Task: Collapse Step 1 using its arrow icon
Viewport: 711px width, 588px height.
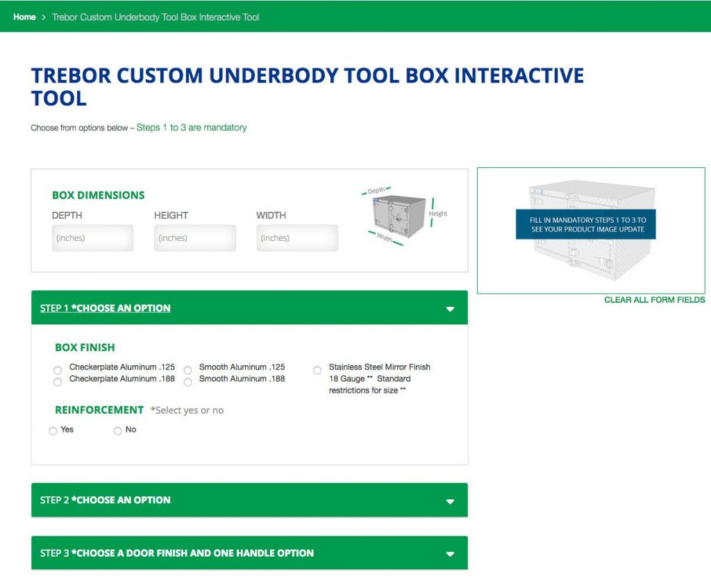Action: (450, 309)
